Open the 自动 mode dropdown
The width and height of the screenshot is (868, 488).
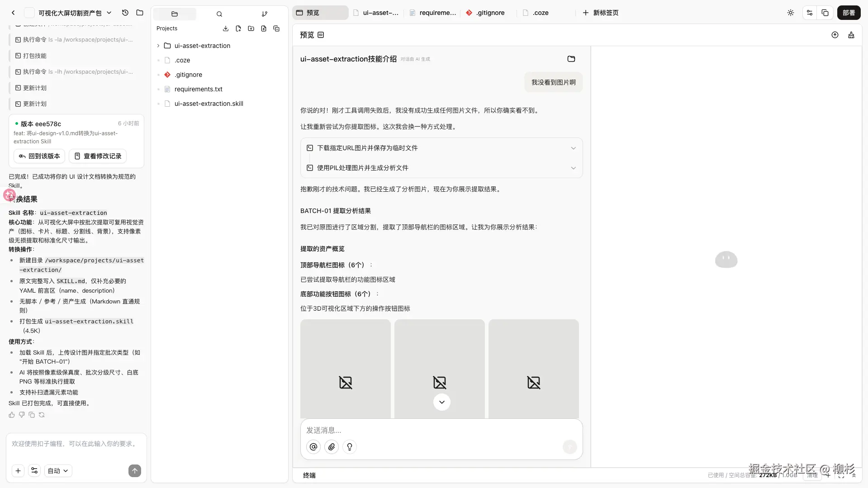coord(57,470)
